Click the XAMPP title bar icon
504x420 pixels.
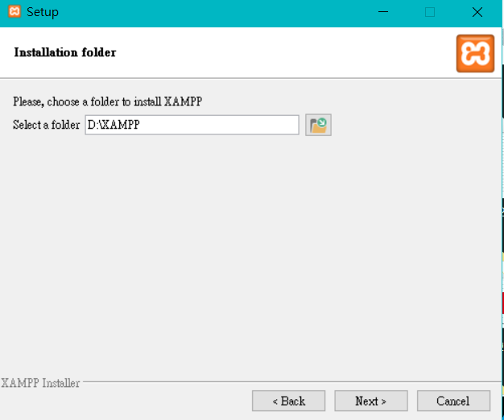(14, 11)
